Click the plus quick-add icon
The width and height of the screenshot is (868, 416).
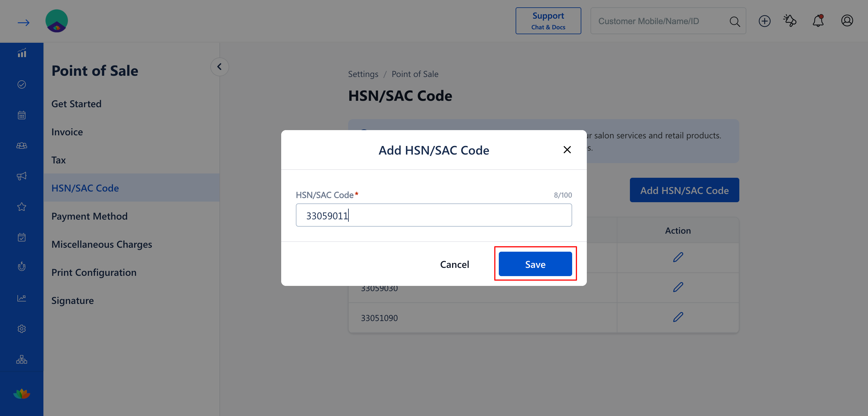(764, 21)
